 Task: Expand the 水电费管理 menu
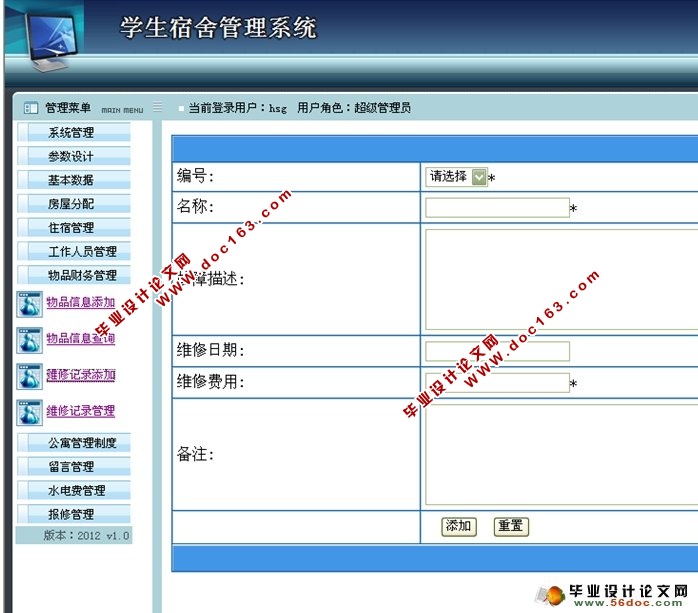(x=74, y=490)
